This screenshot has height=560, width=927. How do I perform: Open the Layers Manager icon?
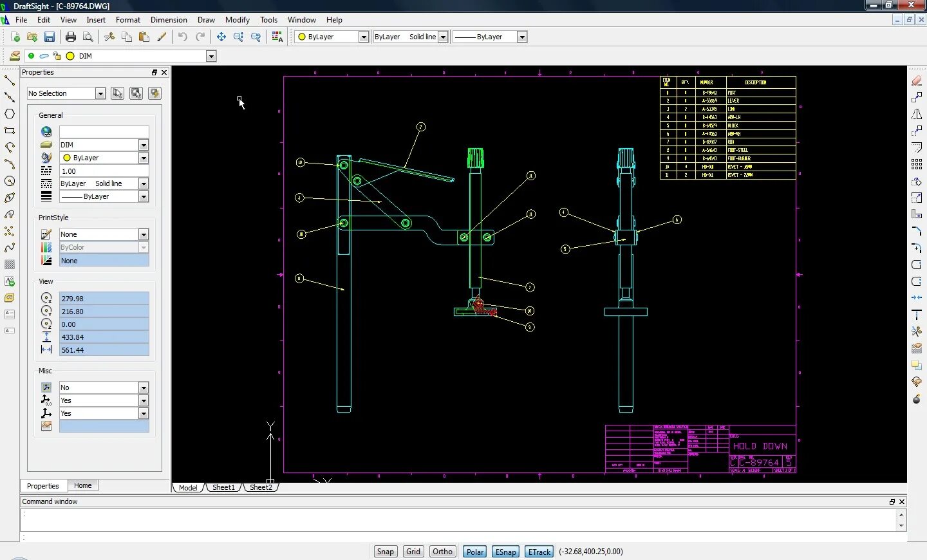coord(15,56)
